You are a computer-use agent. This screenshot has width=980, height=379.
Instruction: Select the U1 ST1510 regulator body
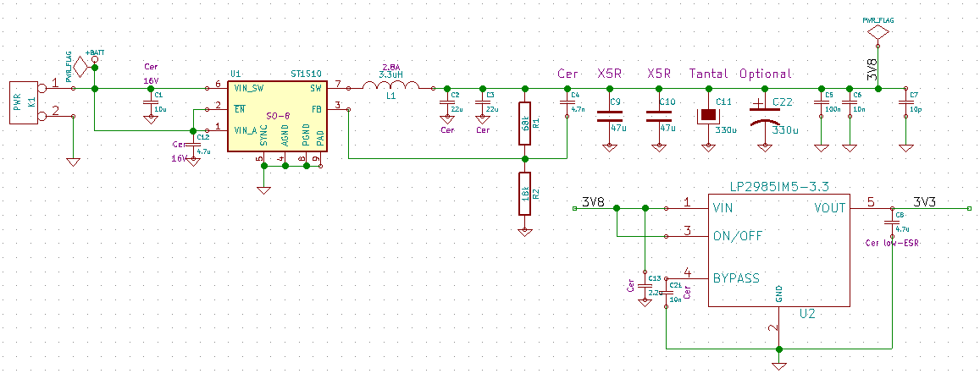[277, 116]
